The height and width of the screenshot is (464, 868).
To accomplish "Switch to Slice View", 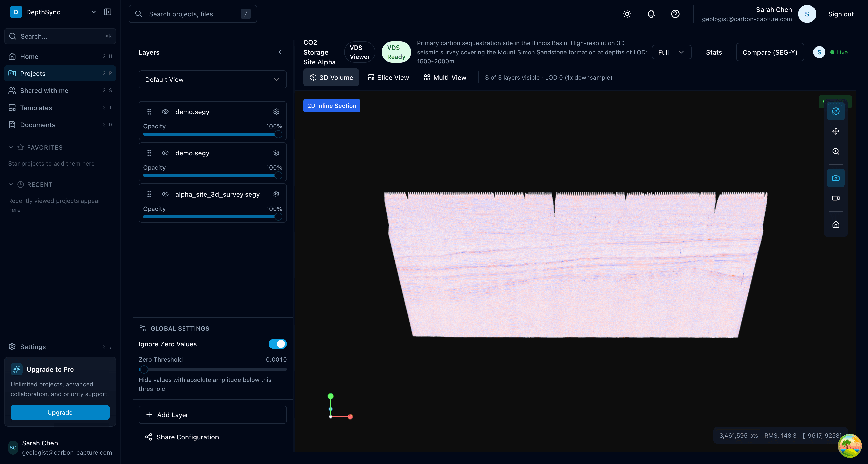I will click(388, 77).
